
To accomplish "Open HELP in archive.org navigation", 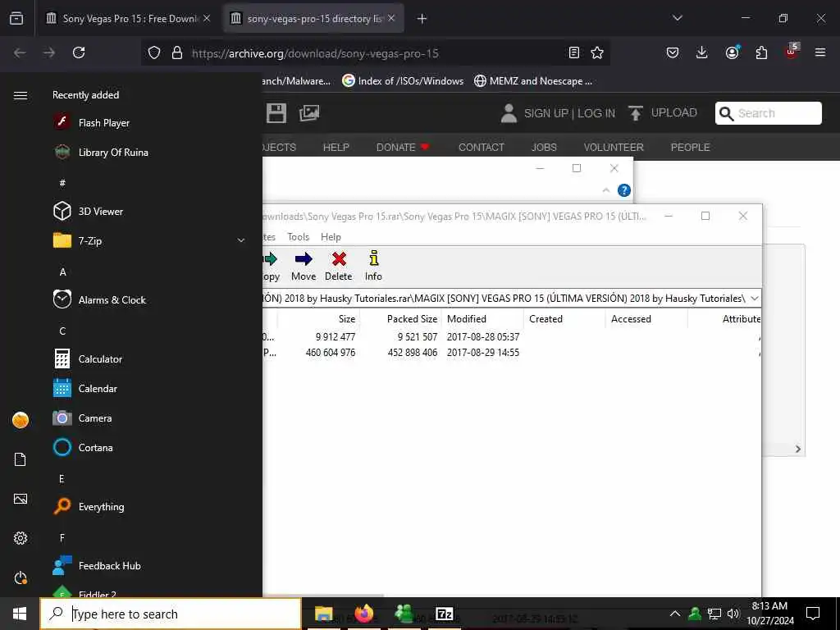I will click(336, 148).
